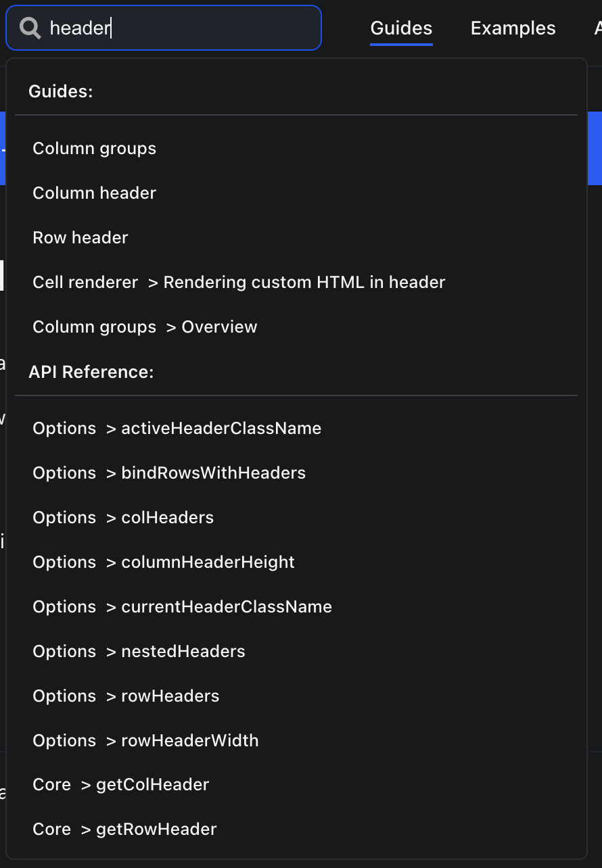Open the Row header guide
This screenshot has height=868, width=602.
[80, 237]
